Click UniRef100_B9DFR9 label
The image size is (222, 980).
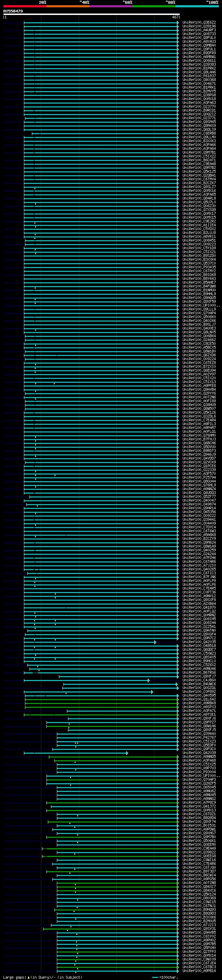click(199, 53)
